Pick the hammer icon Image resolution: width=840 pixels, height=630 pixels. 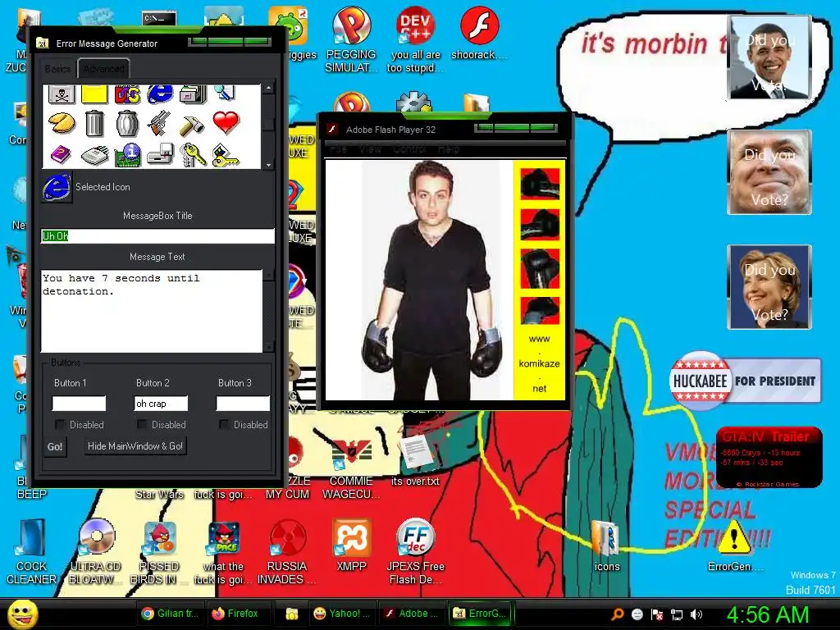point(192,125)
